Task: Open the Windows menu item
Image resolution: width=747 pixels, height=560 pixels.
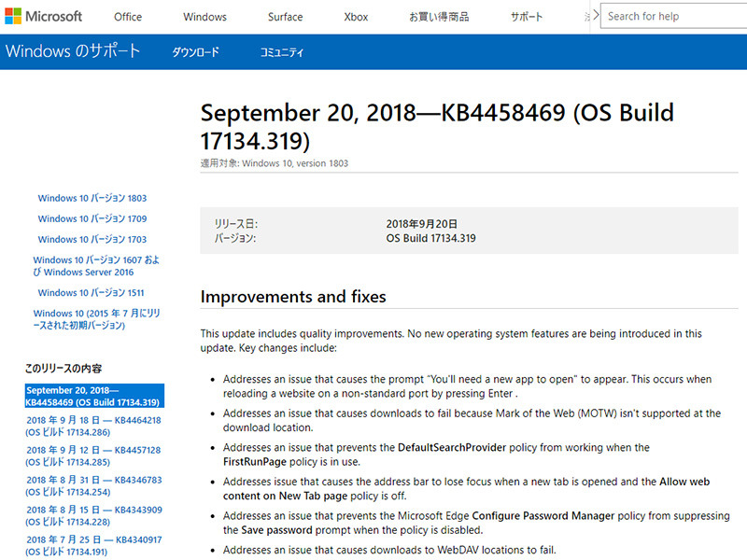Action: [204, 17]
